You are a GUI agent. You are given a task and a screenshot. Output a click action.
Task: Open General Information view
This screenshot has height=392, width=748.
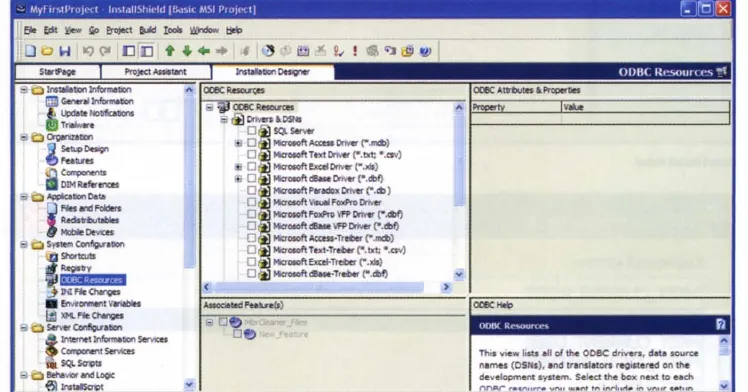click(x=97, y=101)
